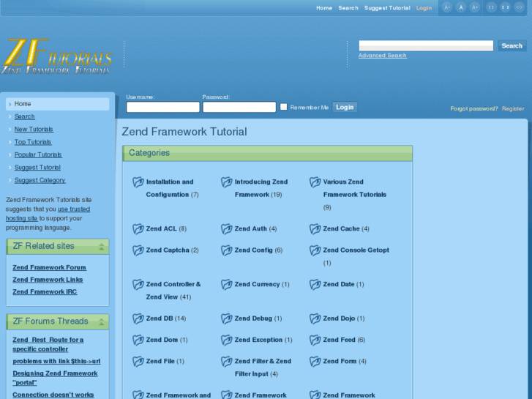Select Home in the sidebar menu
The image size is (532, 399).
(x=57, y=104)
